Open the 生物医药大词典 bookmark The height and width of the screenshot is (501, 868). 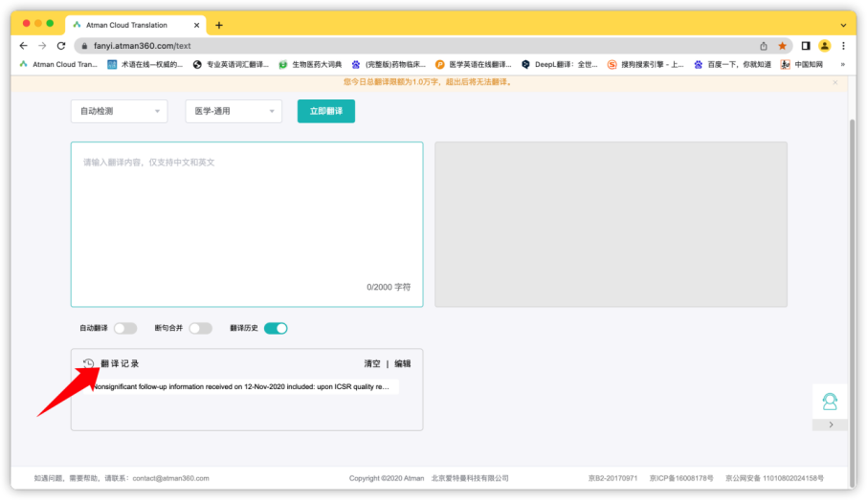[311, 64]
